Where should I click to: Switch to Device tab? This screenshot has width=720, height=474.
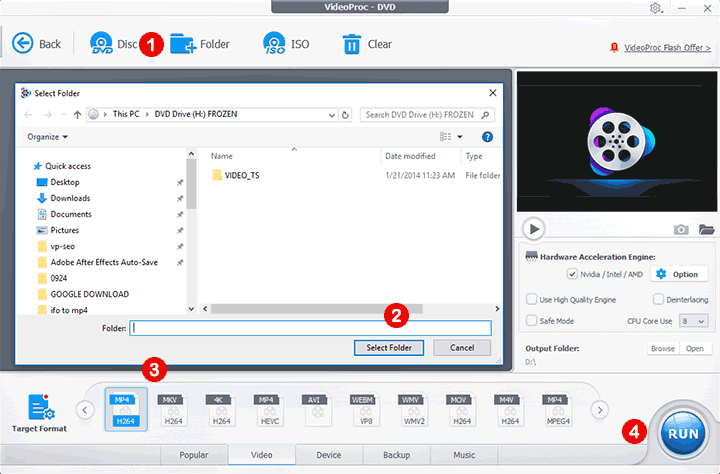pos(329,455)
